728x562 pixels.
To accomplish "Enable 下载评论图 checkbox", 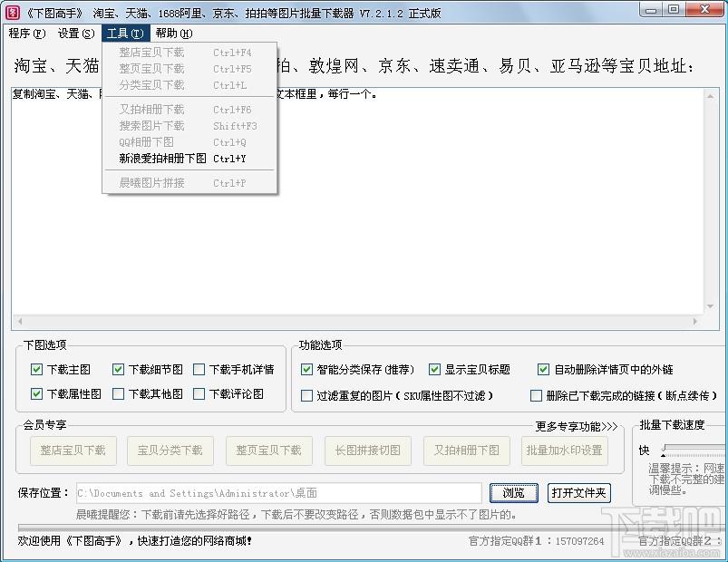I will 199,394.
